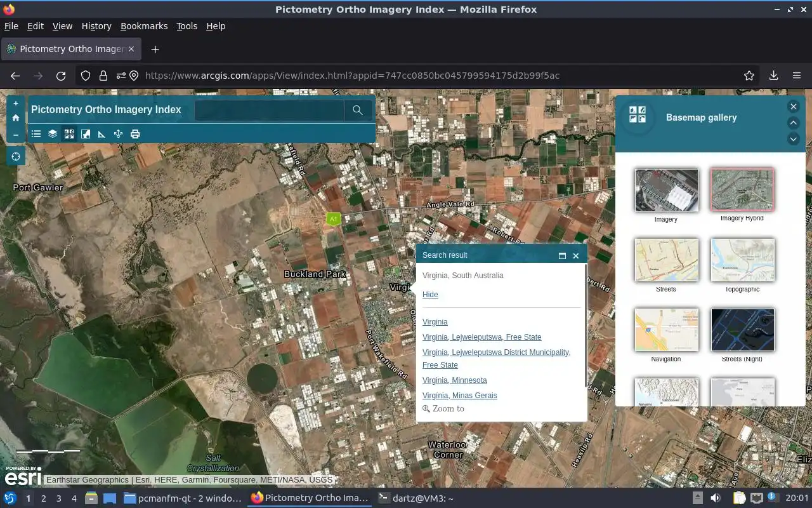Click the Hide link in search result
Screen dimensions: 812x508
pos(430,295)
